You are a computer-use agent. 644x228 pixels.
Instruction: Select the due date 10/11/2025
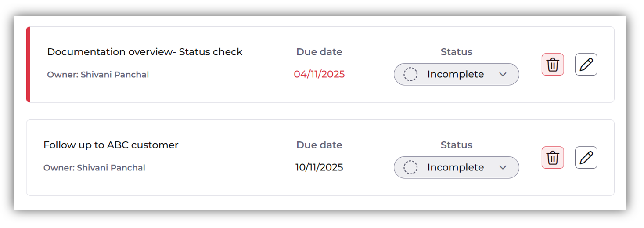319,167
